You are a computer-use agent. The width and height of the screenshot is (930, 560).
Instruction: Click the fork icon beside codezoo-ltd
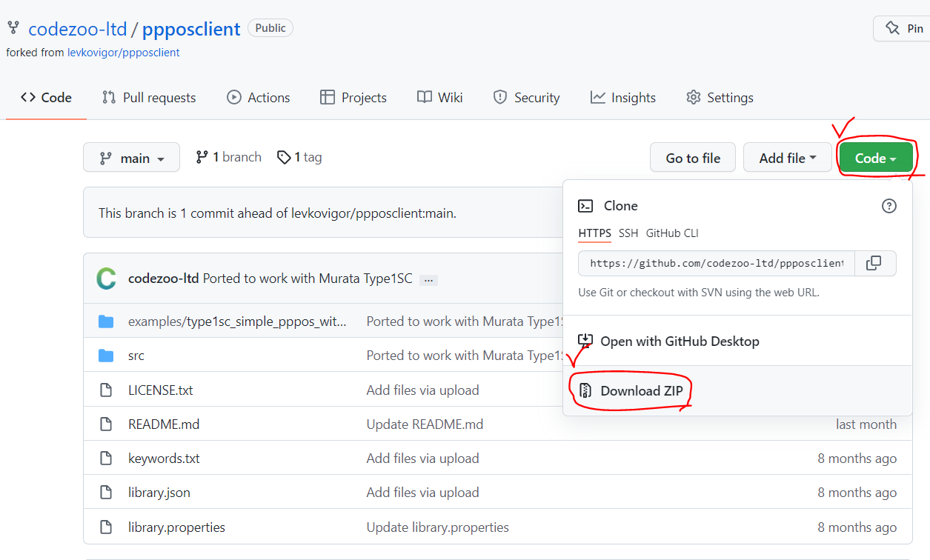[x=13, y=28]
